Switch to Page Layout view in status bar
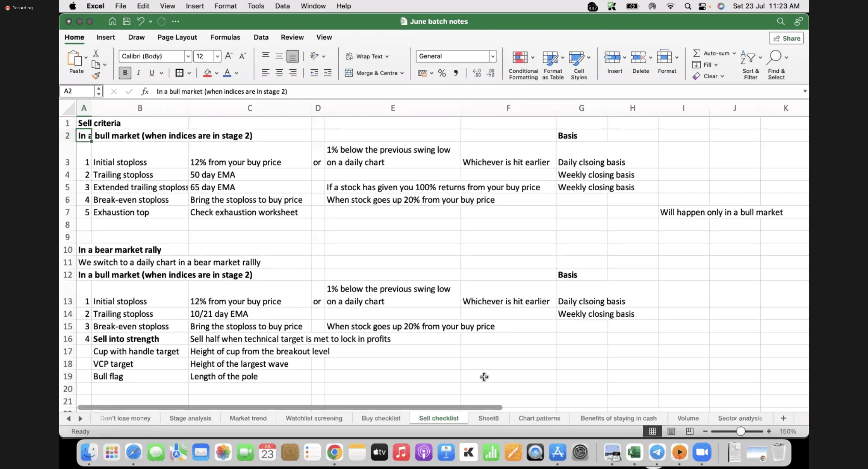868x469 pixels. tap(671, 431)
